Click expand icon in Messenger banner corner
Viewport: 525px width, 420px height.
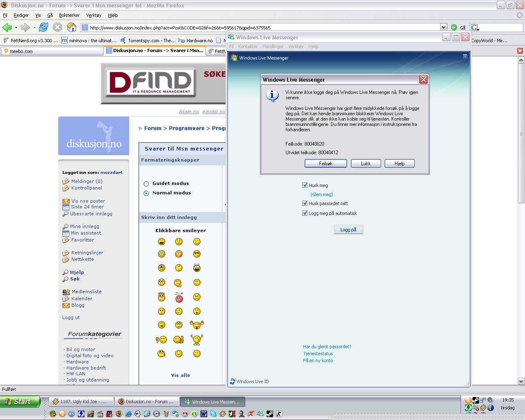(x=465, y=56)
